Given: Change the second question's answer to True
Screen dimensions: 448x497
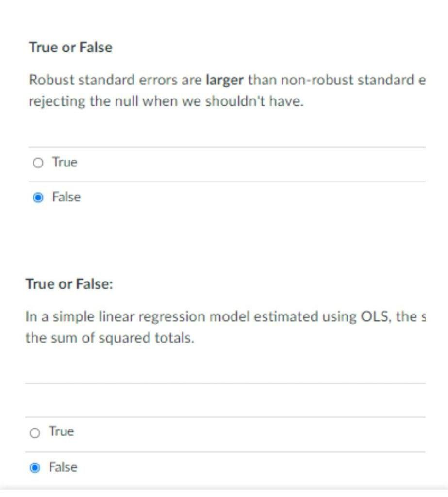Looking at the screenshot, I should (35, 431).
